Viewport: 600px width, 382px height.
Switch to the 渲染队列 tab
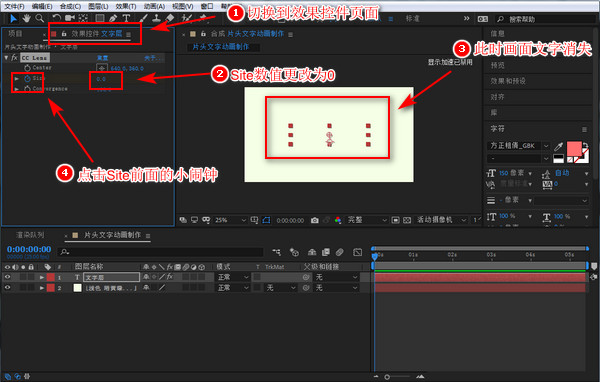pos(30,235)
